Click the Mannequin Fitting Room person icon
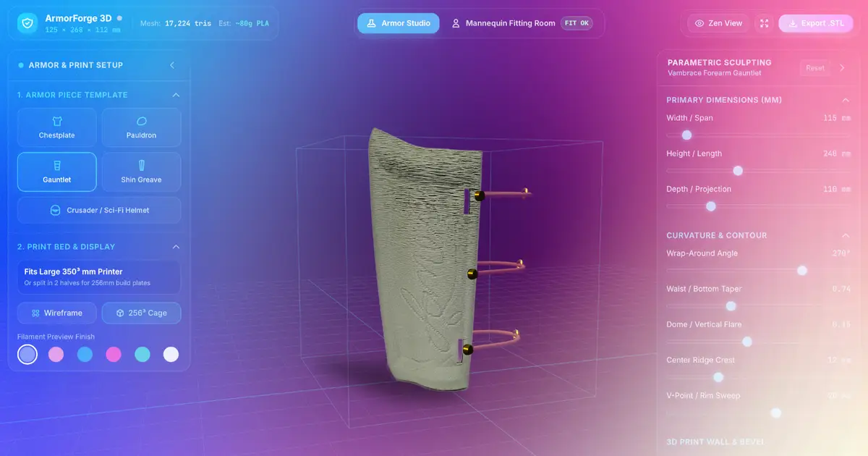 (456, 23)
